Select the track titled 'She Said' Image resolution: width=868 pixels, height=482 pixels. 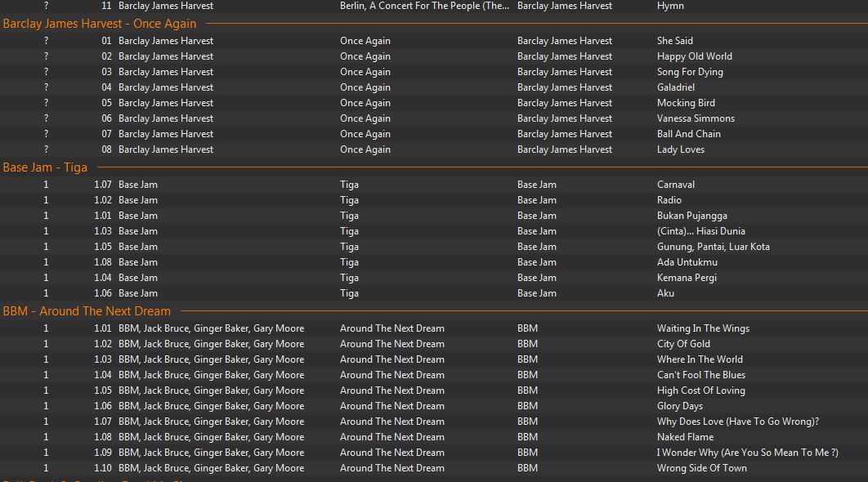[x=675, y=41]
